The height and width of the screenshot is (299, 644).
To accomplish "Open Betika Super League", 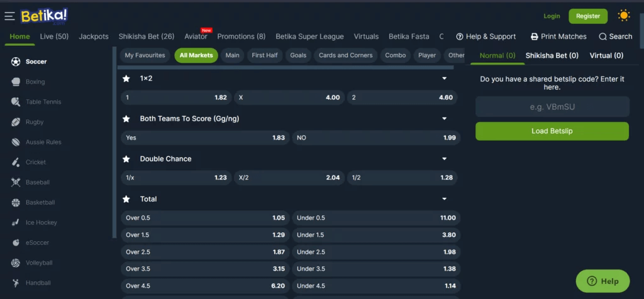I will 309,36.
